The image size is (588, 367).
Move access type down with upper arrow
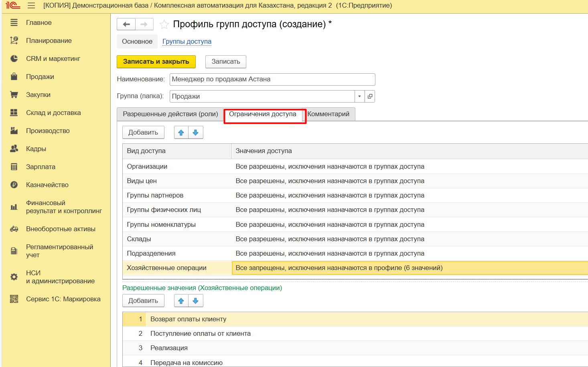[196, 133]
